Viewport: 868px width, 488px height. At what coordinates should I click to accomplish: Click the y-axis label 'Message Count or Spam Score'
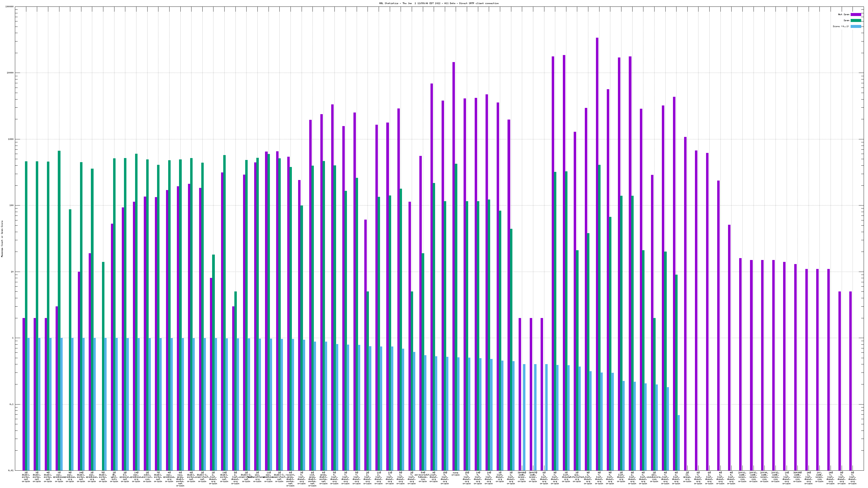tap(2, 239)
